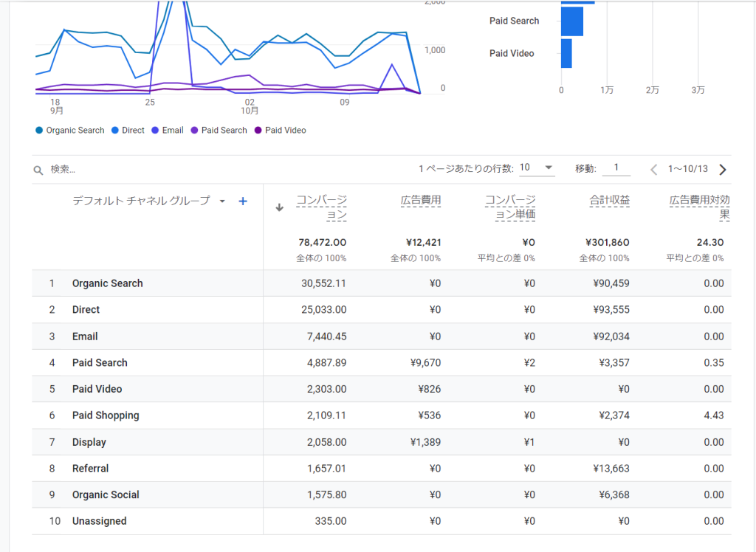Click Paid Search ad cost ¥9,670
The height and width of the screenshot is (552, 756).
[x=425, y=362]
